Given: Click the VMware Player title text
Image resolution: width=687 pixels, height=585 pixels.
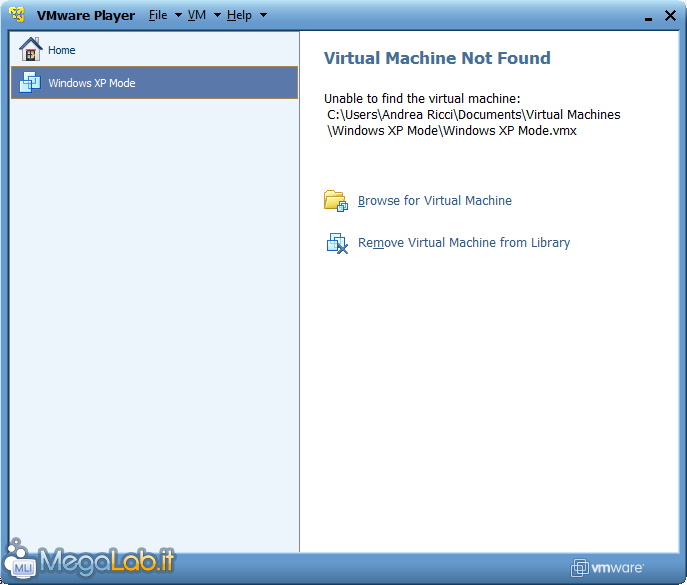Looking at the screenshot, I should 86,15.
